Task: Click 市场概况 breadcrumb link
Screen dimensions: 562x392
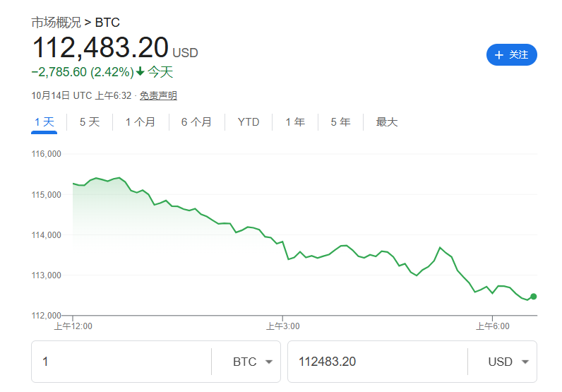Action: [x=56, y=23]
